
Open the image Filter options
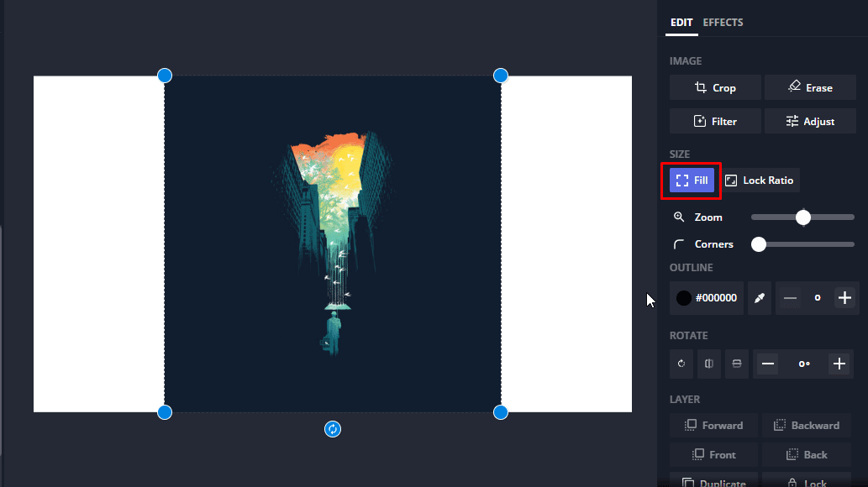point(715,121)
